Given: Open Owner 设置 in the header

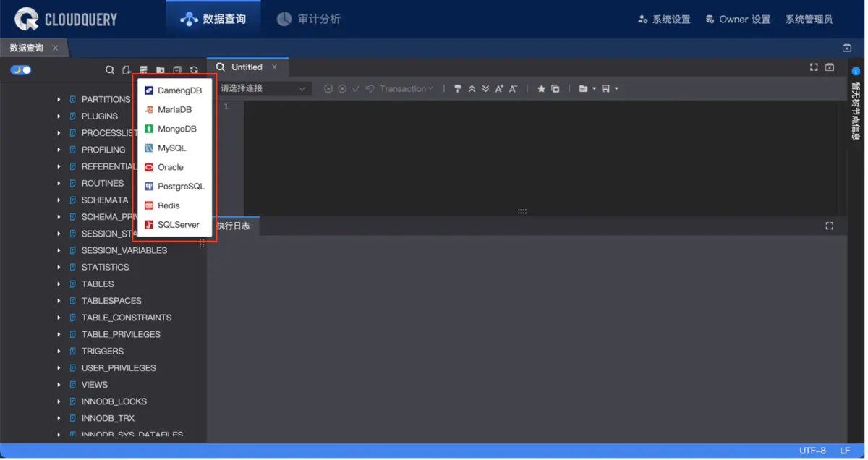Looking at the screenshot, I should (x=738, y=20).
